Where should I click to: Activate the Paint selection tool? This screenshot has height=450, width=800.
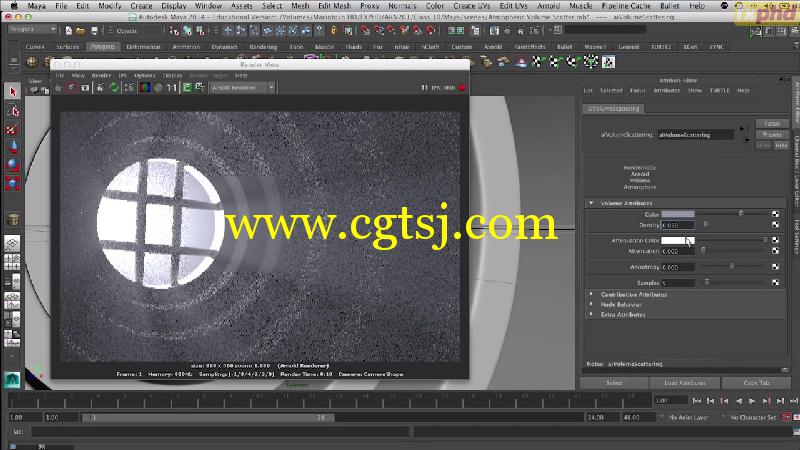point(13,129)
